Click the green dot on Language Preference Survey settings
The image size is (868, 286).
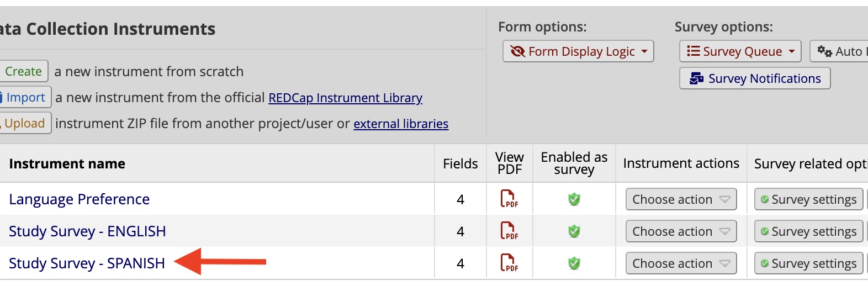click(765, 199)
